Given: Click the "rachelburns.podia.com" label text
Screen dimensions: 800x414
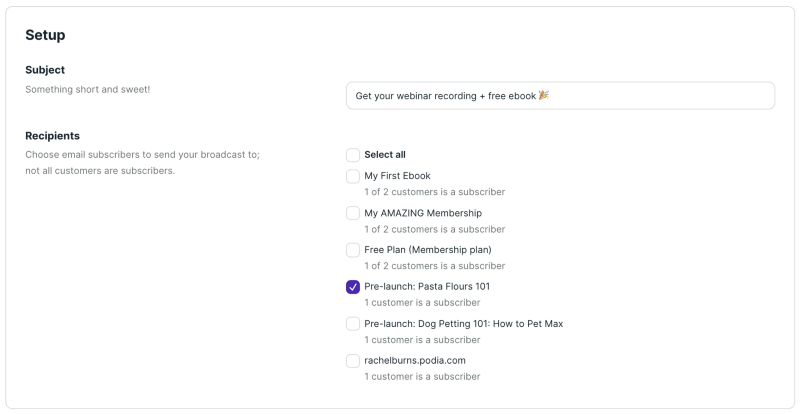Looking at the screenshot, I should 415,361.
